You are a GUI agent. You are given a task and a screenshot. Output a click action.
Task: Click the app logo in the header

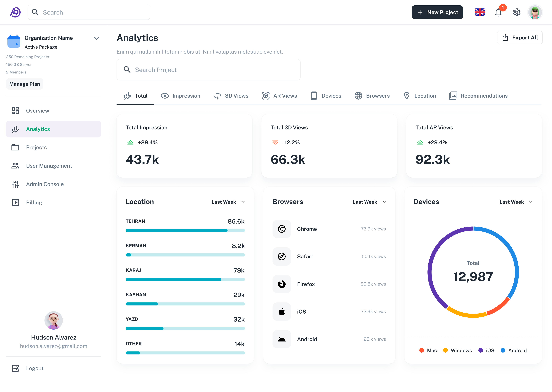(x=15, y=12)
